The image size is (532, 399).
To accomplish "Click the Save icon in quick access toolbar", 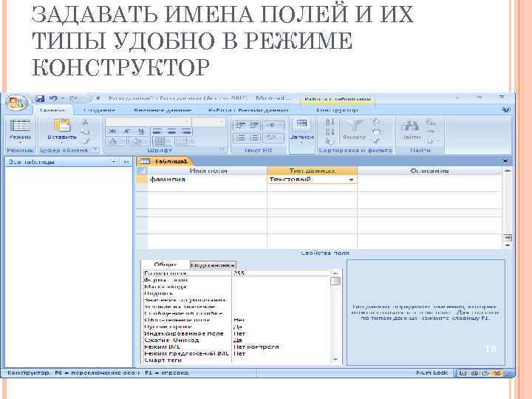I will [40, 98].
